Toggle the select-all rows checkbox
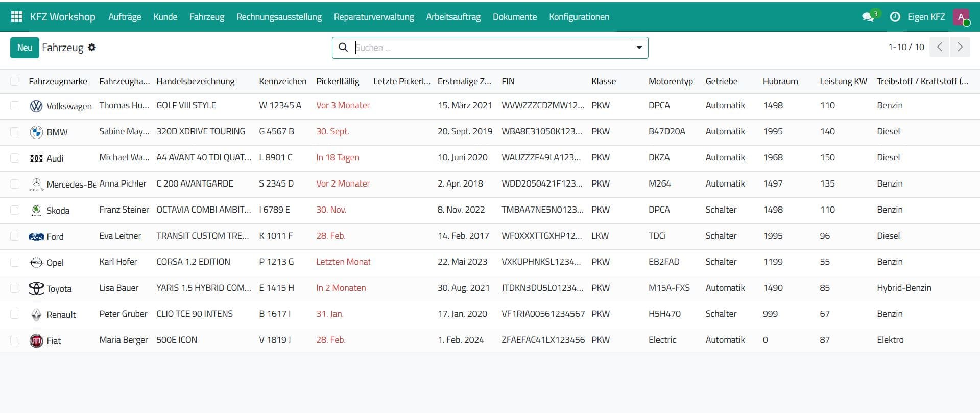This screenshot has width=980, height=413. click(15, 81)
